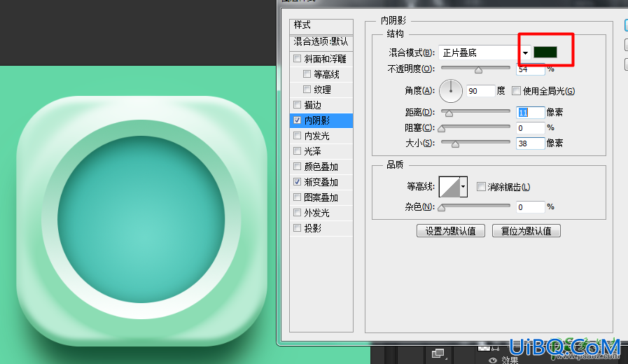Focus the 阻塞 value field showing 0
The width and height of the screenshot is (628, 364).
[531, 127]
